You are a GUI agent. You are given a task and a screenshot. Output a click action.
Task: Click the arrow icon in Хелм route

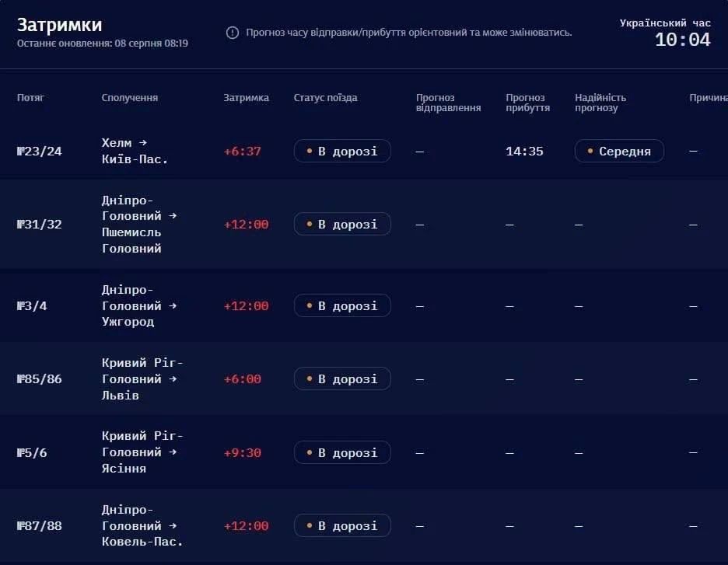point(143,142)
